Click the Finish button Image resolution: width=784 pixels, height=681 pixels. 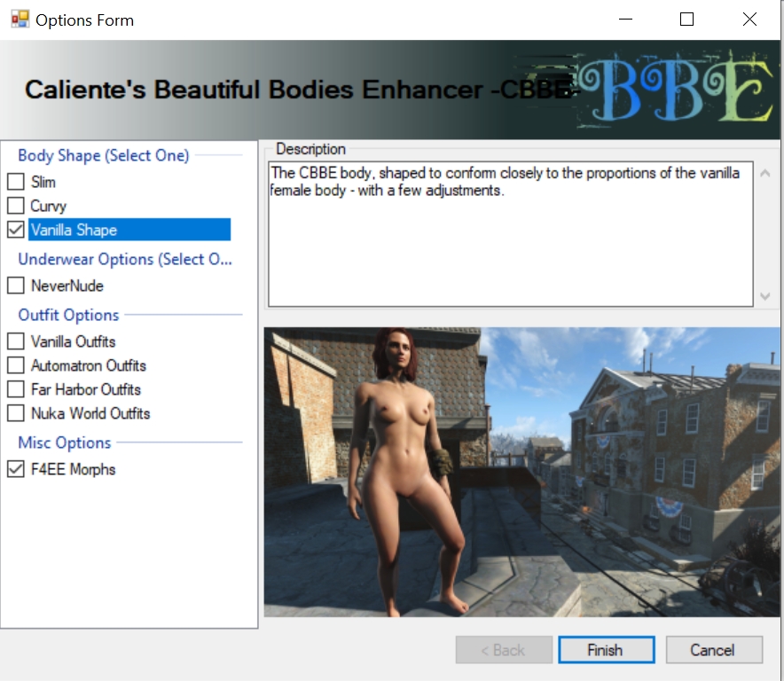[607, 650]
